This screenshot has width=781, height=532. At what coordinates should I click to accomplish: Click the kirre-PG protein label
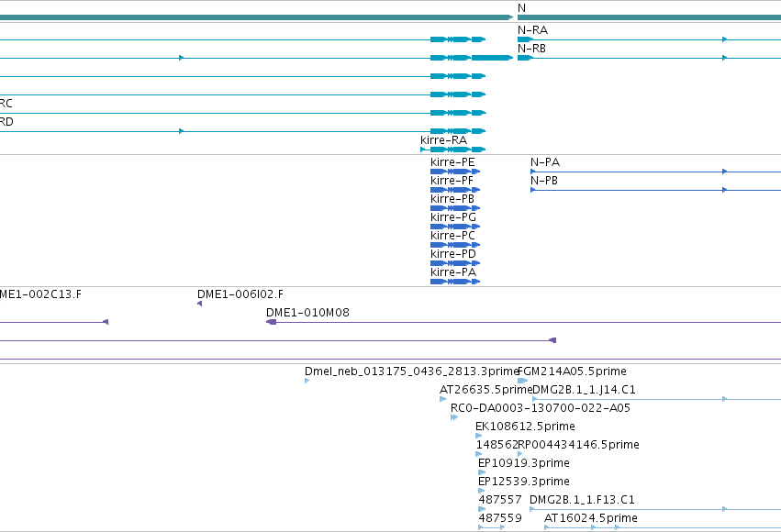(x=453, y=217)
